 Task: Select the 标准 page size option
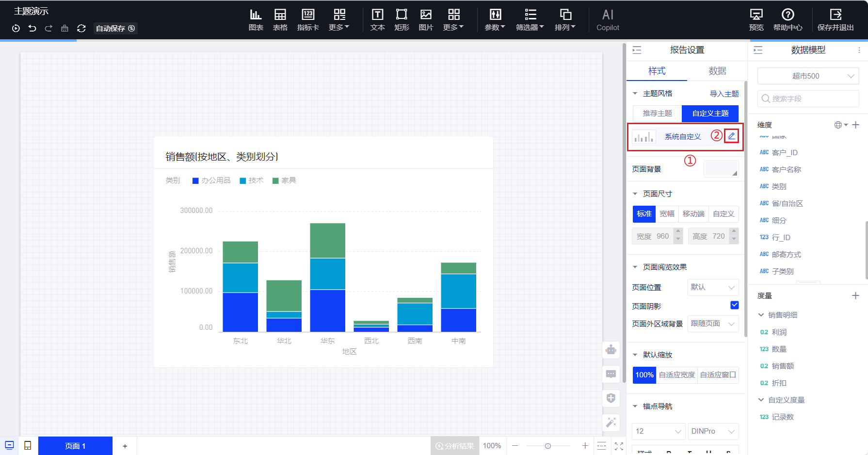tap(644, 214)
